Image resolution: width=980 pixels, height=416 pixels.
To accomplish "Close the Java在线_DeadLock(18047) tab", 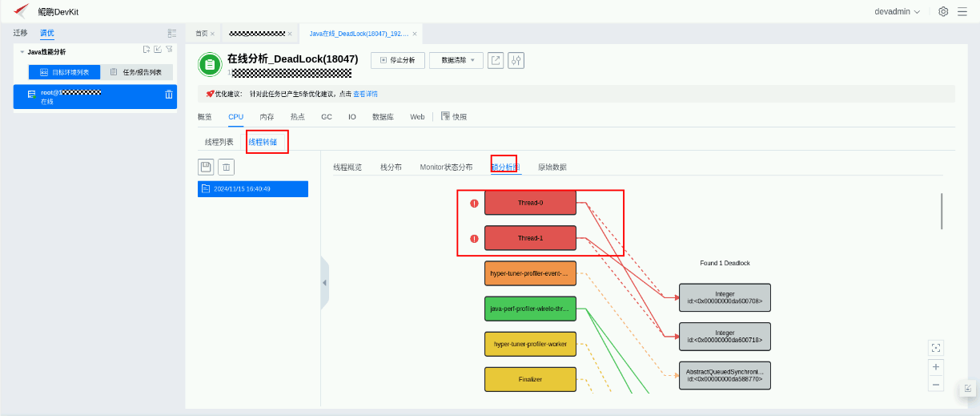I will [x=415, y=34].
